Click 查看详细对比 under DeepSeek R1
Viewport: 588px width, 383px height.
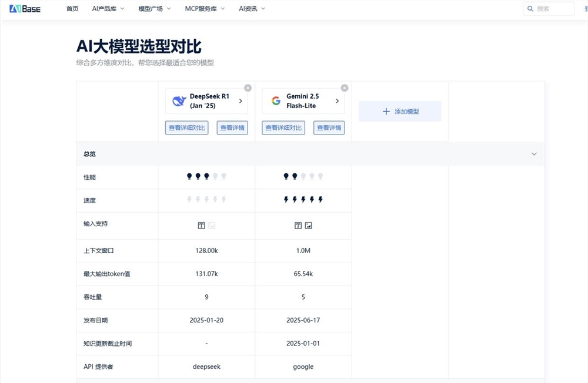[187, 128]
